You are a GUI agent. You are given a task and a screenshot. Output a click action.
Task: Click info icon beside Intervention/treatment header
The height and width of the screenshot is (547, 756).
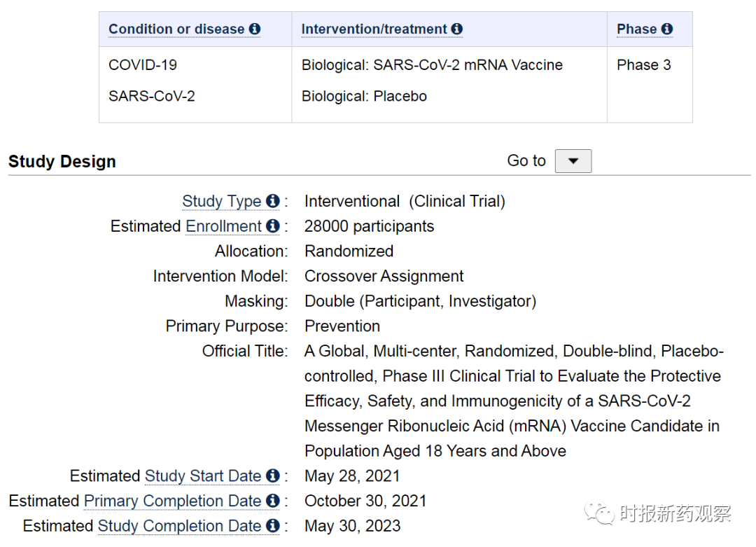(x=457, y=29)
